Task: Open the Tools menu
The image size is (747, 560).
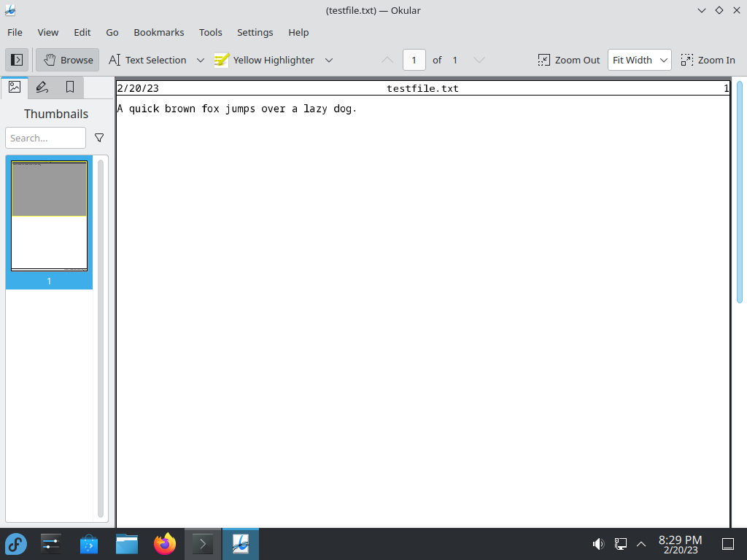Action: [211, 32]
